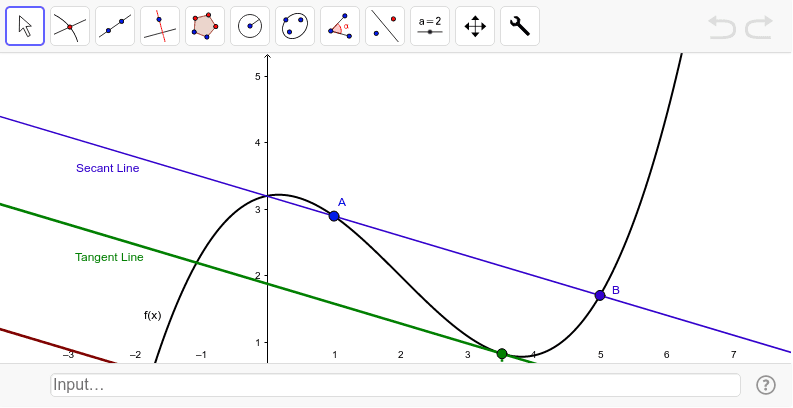This screenshot has height=408, width=793.
Task: Select the Ellipse conic tool
Action: pyautogui.click(x=295, y=26)
